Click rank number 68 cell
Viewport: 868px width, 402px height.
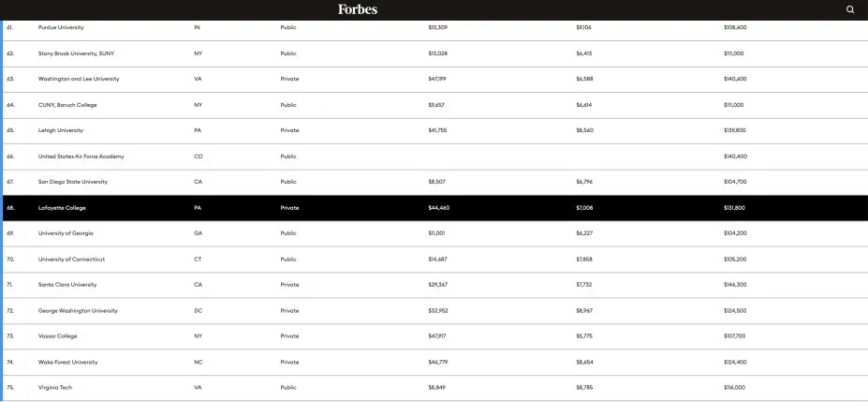[10, 207]
